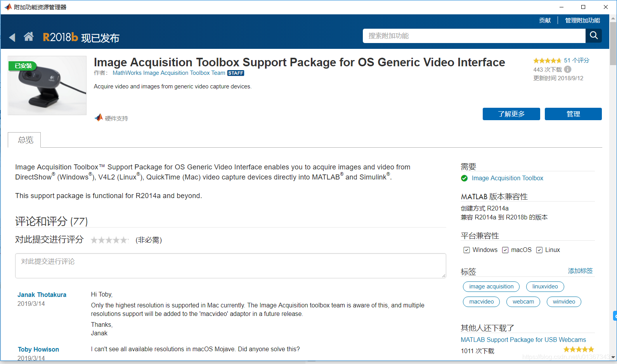The width and height of the screenshot is (617, 364).
Task: Toggle the Linux platform checkbox
Action: [539, 250]
